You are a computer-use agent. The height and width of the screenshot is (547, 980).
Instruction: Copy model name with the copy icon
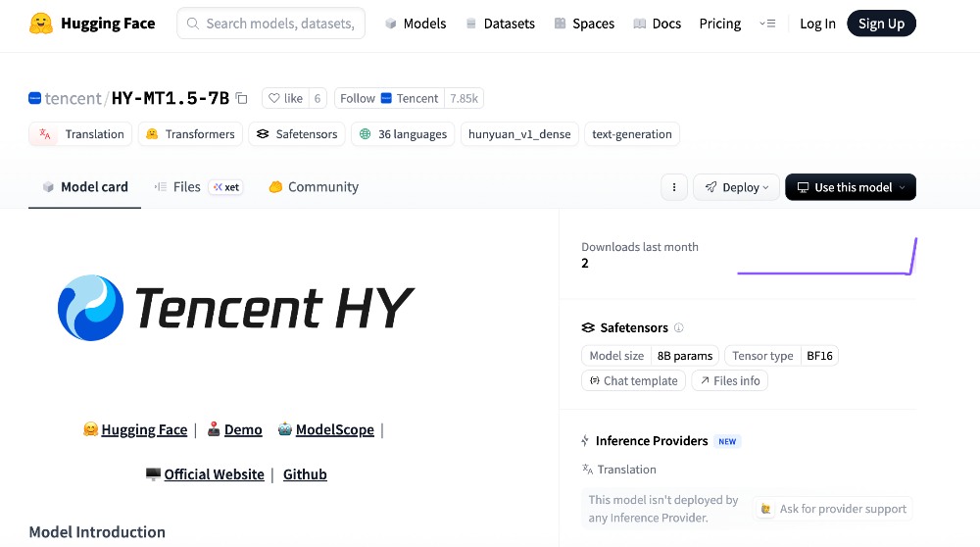point(242,98)
